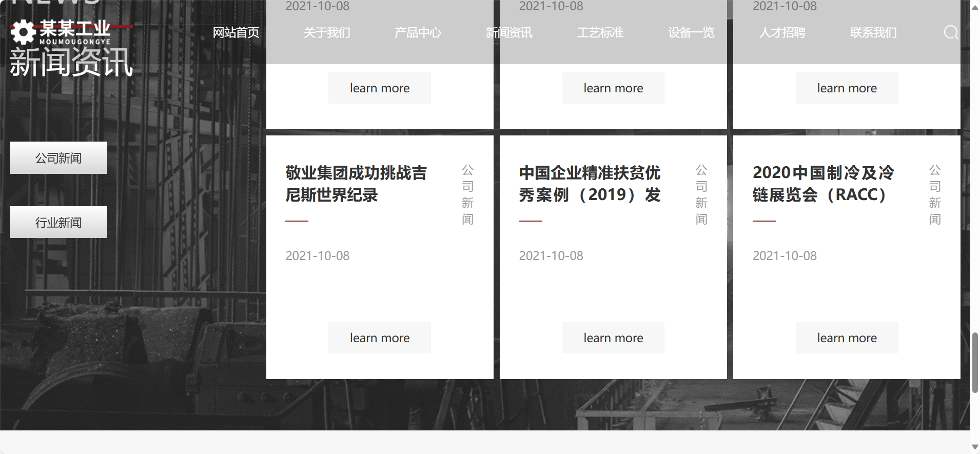Navigate to 工艺标准 menu item
The height and width of the screenshot is (454, 980).
[x=600, y=33]
